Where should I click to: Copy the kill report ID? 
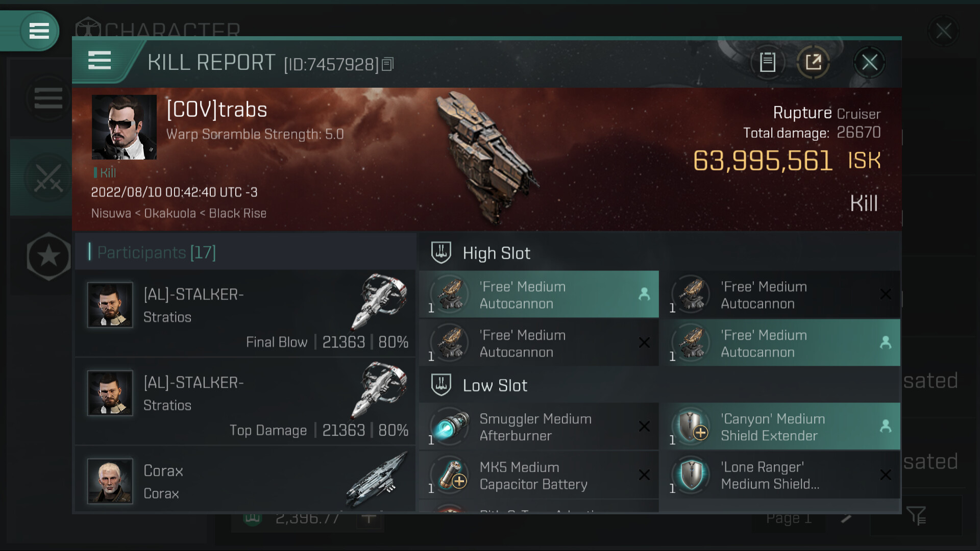coord(388,64)
